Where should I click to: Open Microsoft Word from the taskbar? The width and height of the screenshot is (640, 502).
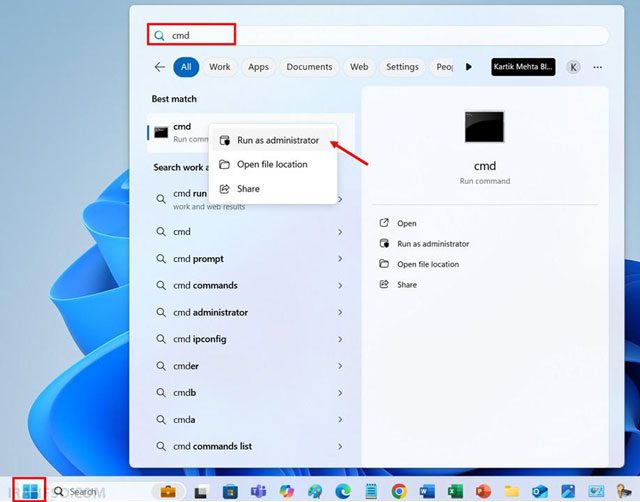(427, 492)
